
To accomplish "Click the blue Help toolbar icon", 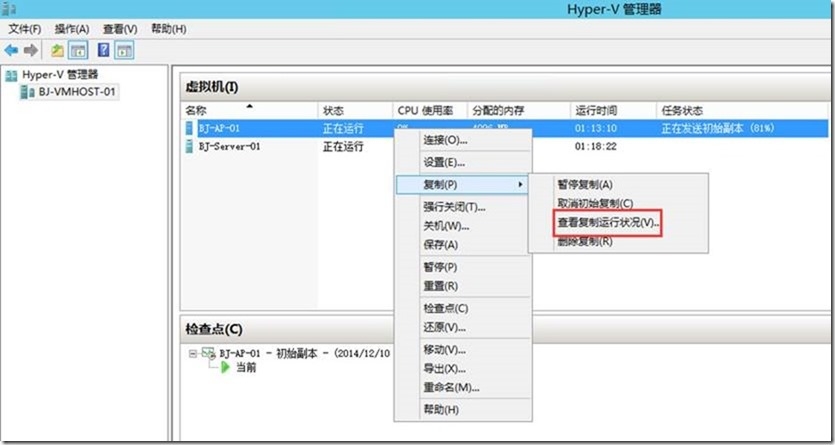I will (x=104, y=51).
